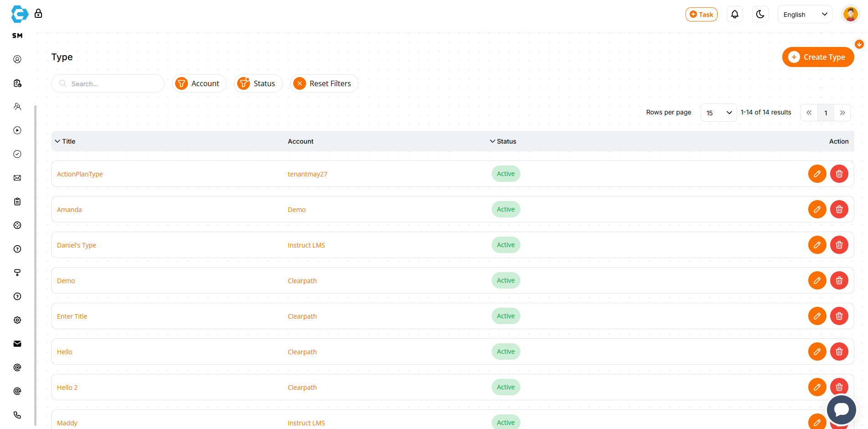Open the settings gear sidebar icon

(17, 320)
